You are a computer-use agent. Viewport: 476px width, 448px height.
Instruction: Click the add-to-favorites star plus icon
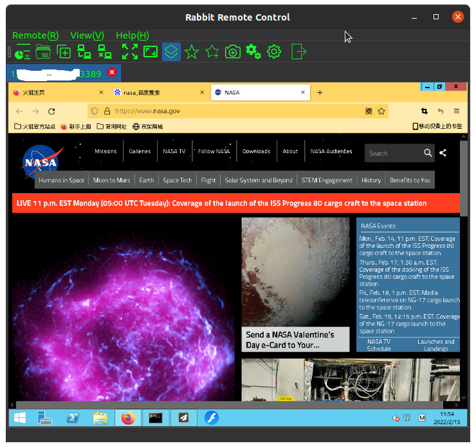(212, 51)
